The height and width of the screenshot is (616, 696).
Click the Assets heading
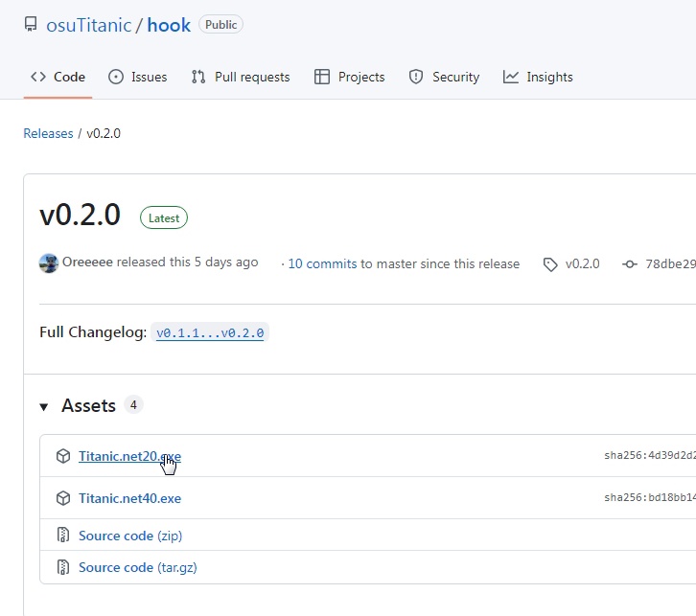[88, 405]
